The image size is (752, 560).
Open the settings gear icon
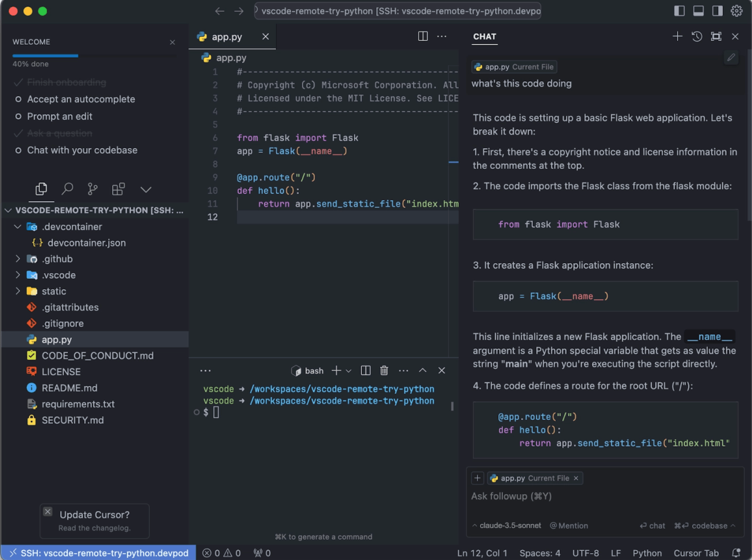coord(736,11)
